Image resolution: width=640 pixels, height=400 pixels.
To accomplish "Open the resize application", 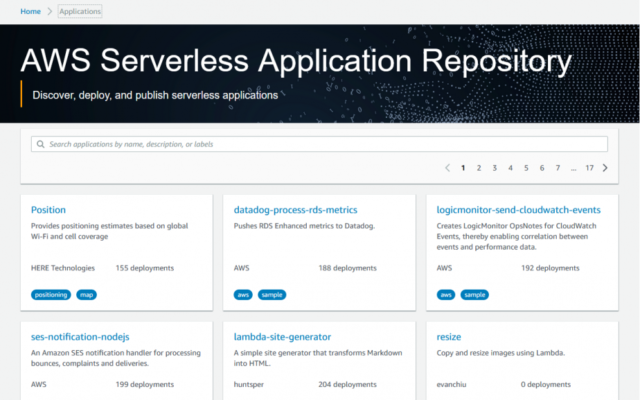I will 449,337.
